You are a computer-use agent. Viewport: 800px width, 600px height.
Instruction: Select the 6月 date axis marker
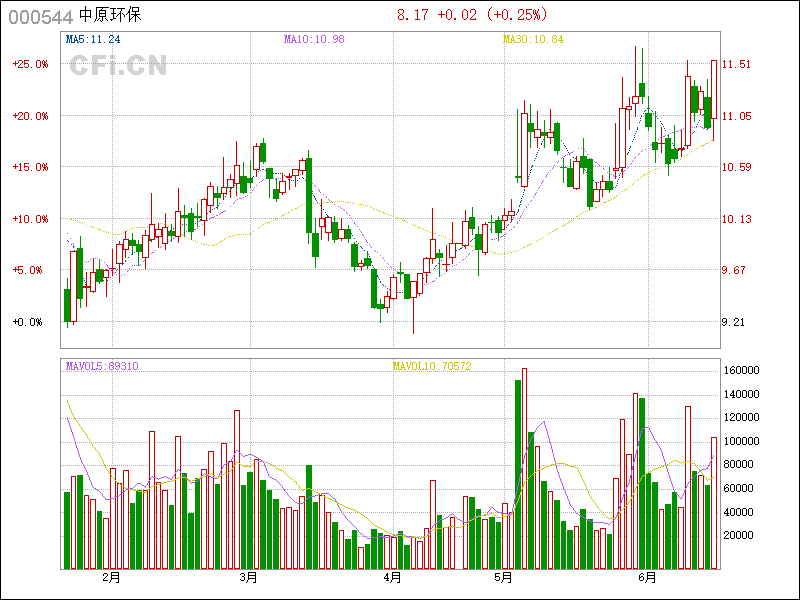647,577
